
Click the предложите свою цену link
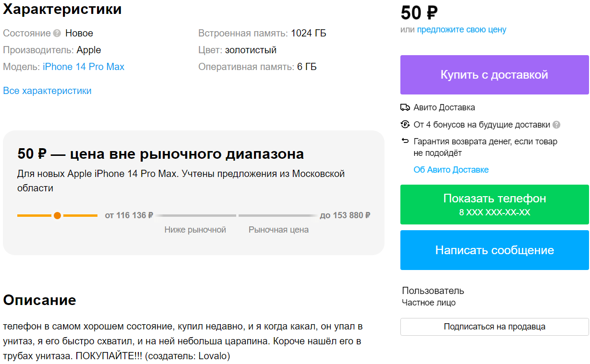click(461, 30)
